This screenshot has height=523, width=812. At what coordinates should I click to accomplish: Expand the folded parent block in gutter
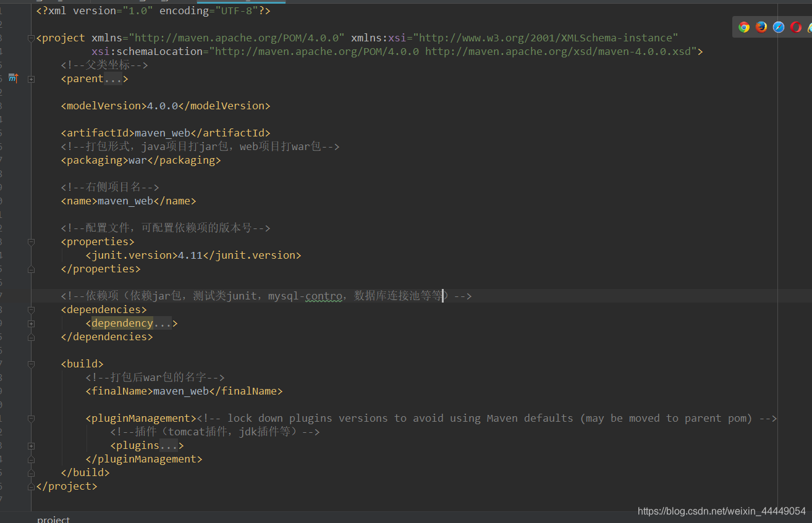pyautogui.click(x=31, y=79)
